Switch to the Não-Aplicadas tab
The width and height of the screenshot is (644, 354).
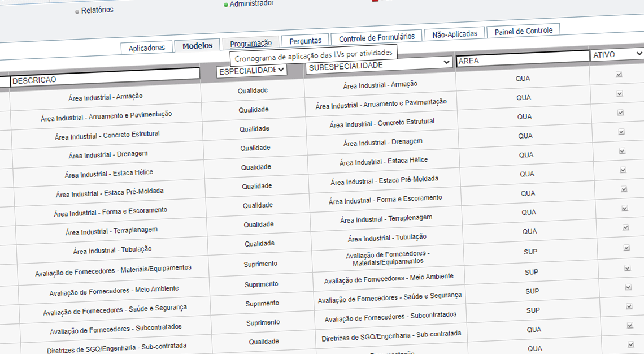[454, 34]
